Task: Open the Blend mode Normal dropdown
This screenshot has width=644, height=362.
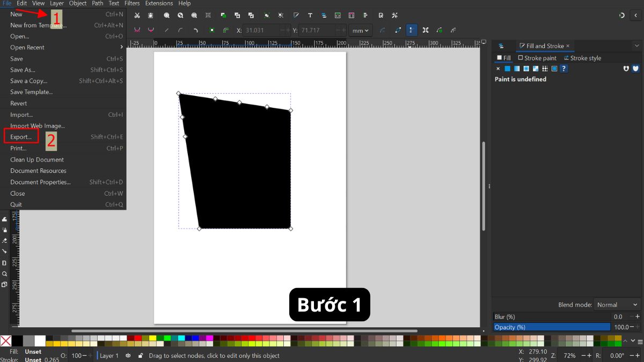Action: [x=617, y=304]
